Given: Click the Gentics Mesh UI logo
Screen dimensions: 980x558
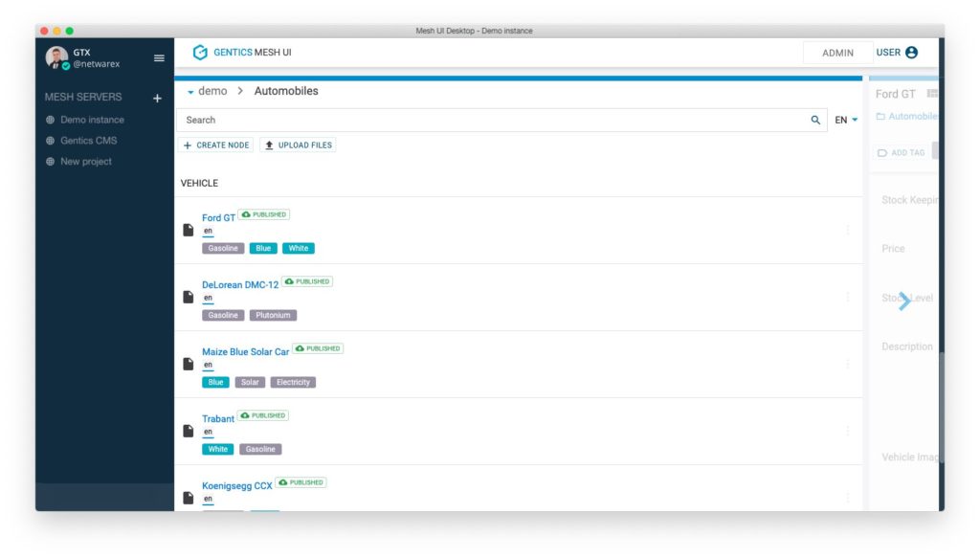Looking at the screenshot, I should click(x=242, y=53).
